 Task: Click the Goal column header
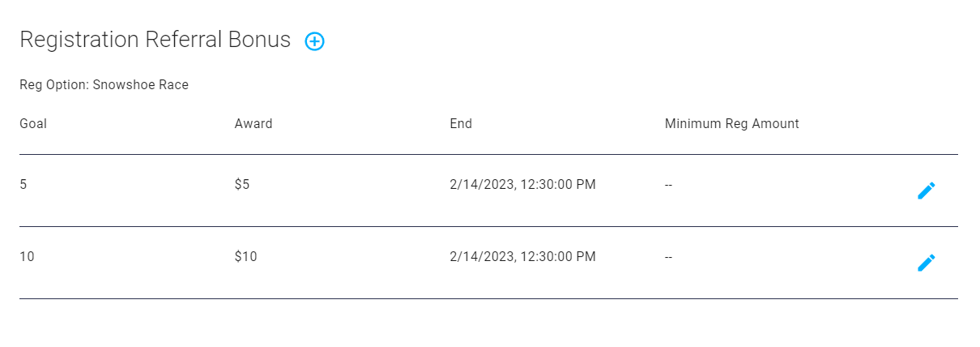point(33,124)
